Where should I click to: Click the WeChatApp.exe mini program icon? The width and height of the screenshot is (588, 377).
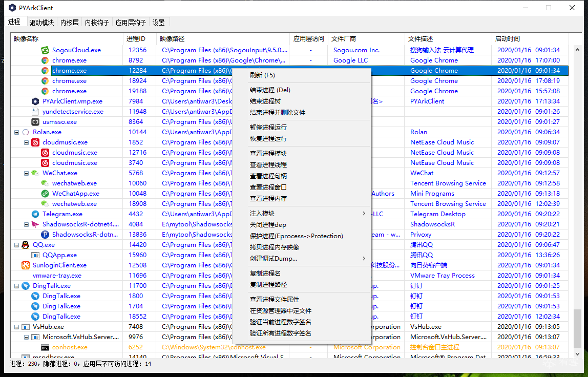pos(45,194)
